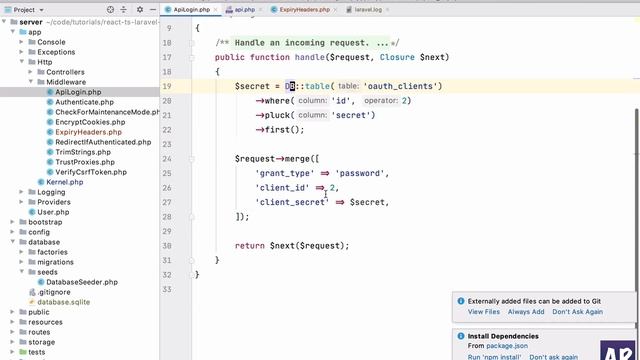Expand the resources folder

click(x=13, y=322)
